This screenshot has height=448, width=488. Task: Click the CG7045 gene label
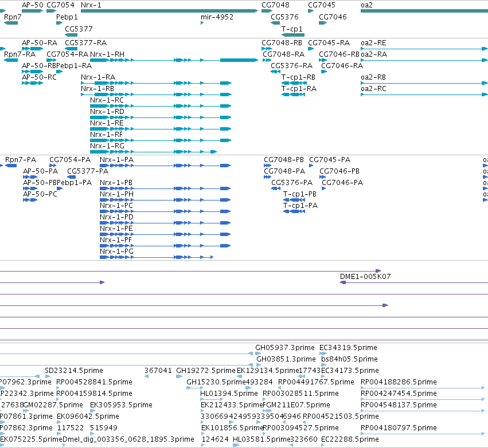tap(322, 5)
